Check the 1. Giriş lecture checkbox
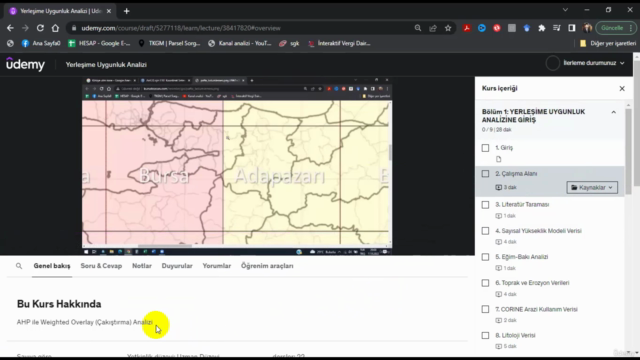The image size is (640, 360). click(x=485, y=148)
